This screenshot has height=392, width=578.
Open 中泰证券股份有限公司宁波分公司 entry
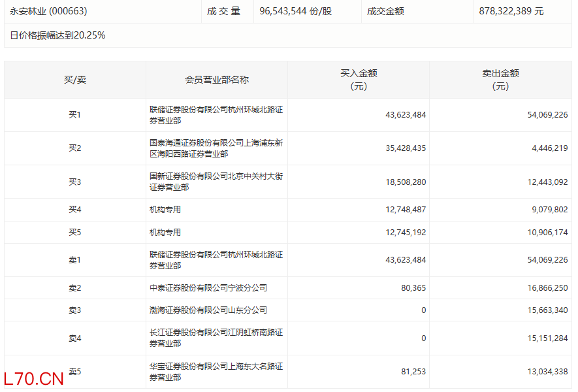coord(208,287)
